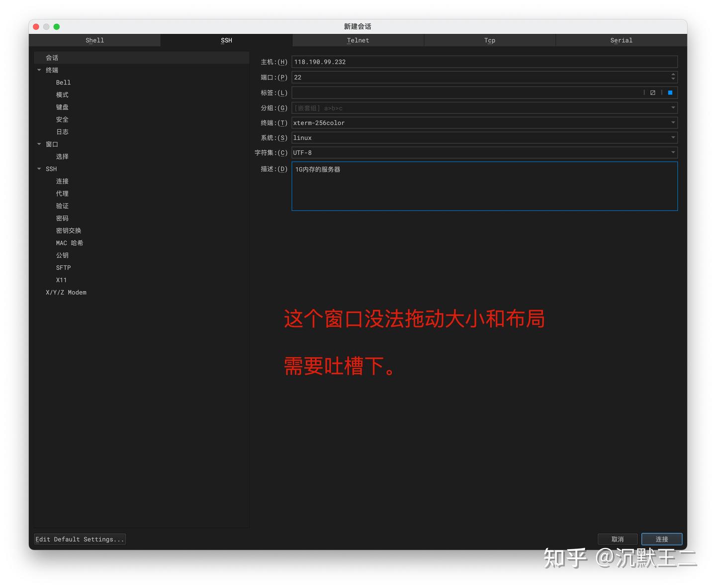Select the blue label color square

coord(670,93)
